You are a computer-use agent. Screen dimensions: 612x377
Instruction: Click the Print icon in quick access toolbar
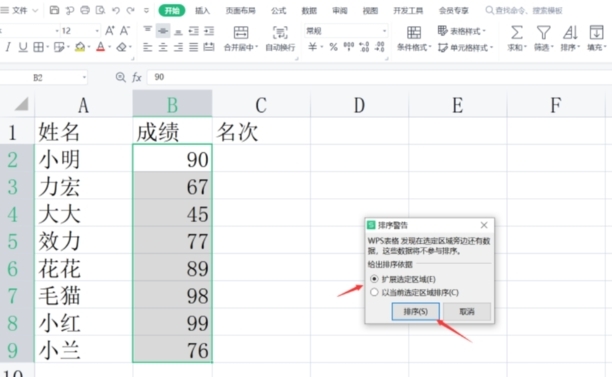tap(85, 10)
